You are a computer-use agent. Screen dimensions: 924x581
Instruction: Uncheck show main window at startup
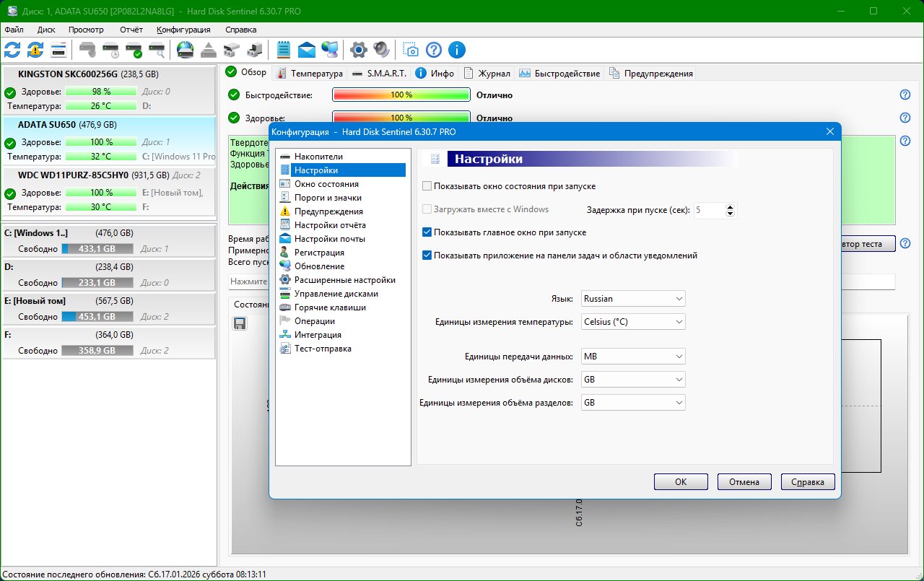(427, 232)
